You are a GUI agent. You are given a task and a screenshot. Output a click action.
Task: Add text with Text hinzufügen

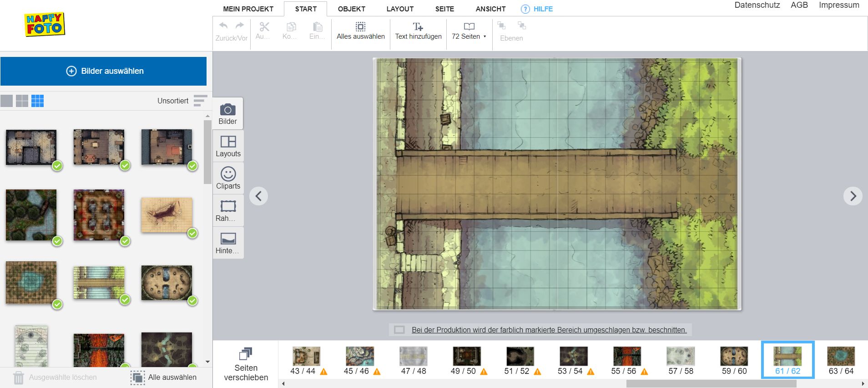pyautogui.click(x=418, y=31)
